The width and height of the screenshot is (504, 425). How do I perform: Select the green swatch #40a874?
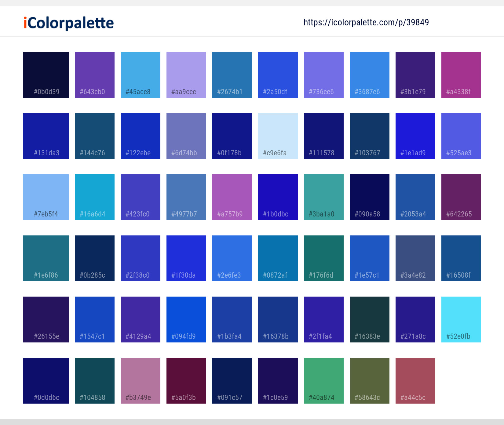click(x=323, y=380)
